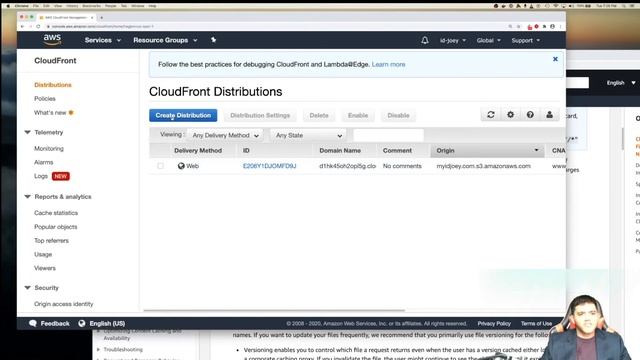The height and width of the screenshot is (360, 640).
Task: Click the Disable button
Action: [x=398, y=116]
